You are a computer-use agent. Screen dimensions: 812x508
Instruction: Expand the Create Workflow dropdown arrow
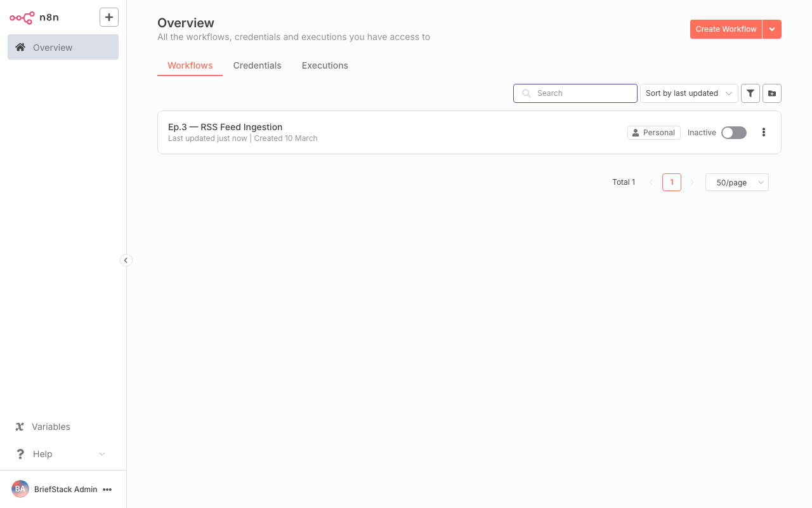tap(772, 29)
